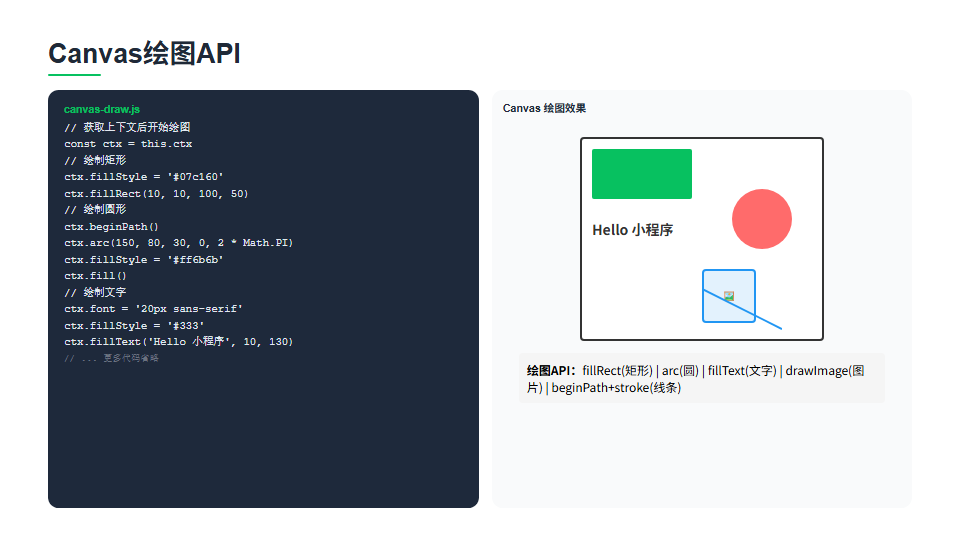Click the 绘图API summary caption
This screenshot has height=540, width=960.
click(x=702, y=378)
